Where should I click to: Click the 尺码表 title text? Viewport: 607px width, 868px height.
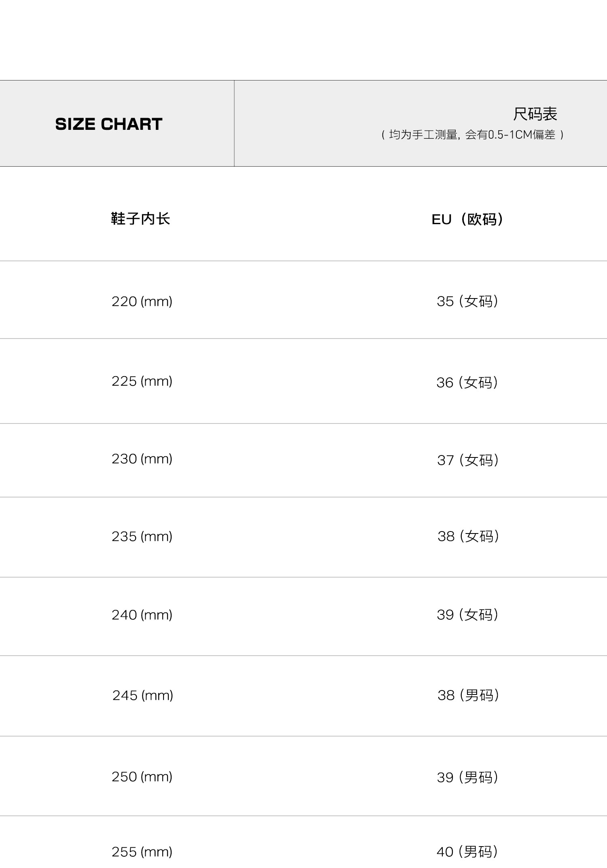click(535, 114)
